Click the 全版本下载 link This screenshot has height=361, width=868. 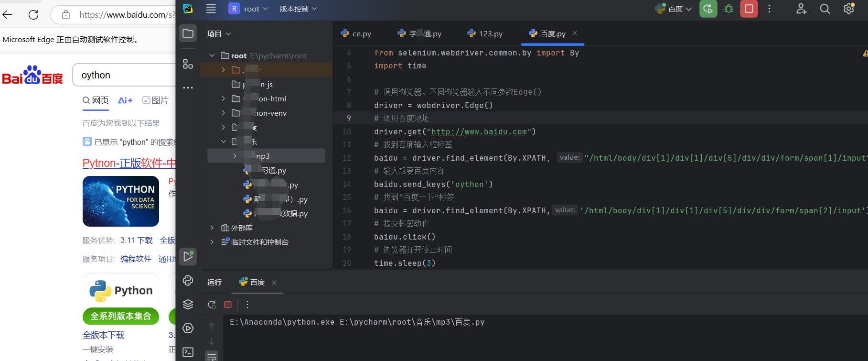[x=104, y=335]
